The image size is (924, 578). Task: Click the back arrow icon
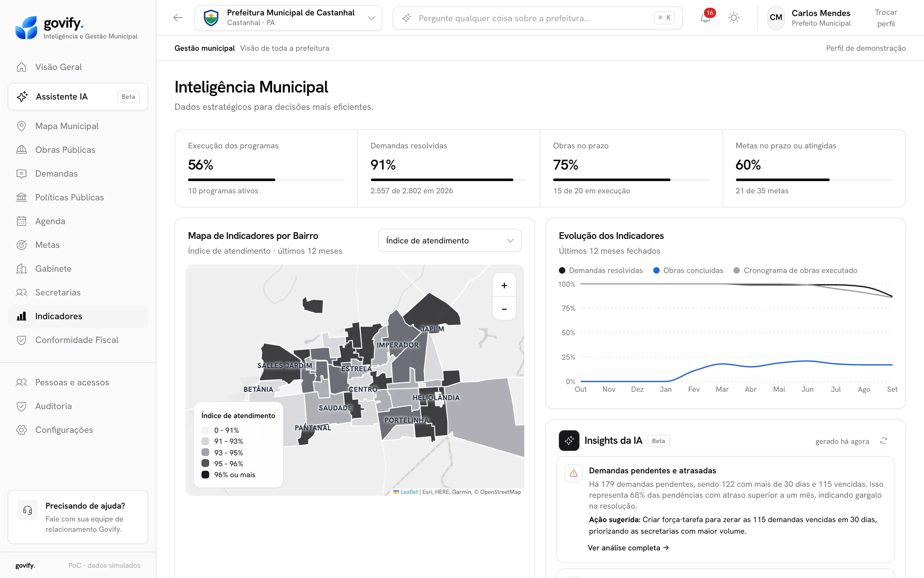click(178, 18)
